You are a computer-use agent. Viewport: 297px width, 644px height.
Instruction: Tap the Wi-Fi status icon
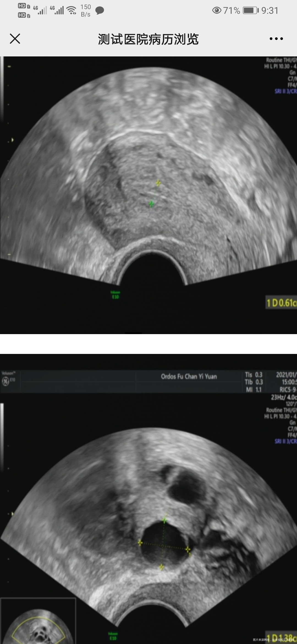coord(72,10)
